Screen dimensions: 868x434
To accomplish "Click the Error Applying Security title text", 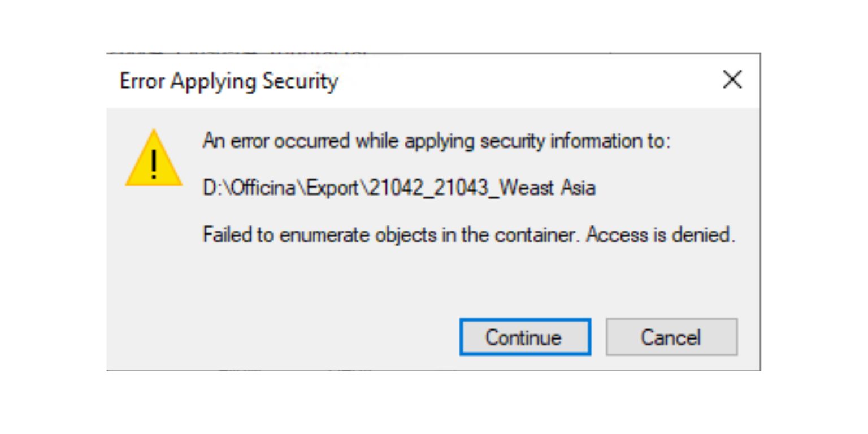I will pyautogui.click(x=229, y=81).
